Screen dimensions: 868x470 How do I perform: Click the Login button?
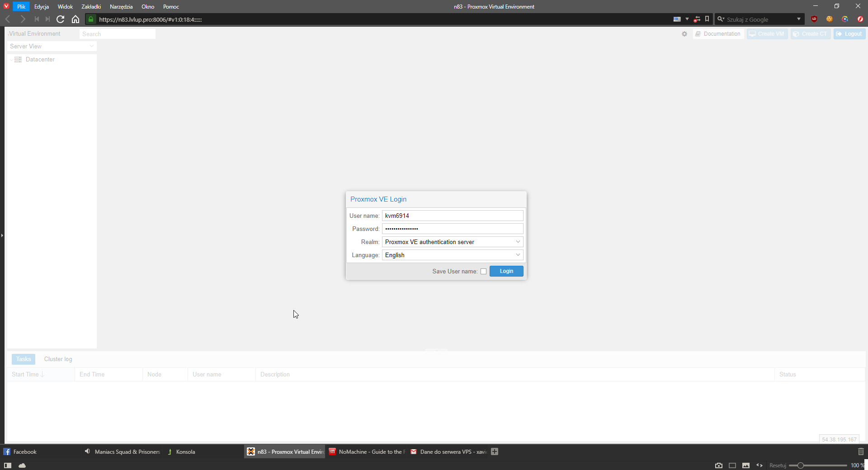pos(506,271)
